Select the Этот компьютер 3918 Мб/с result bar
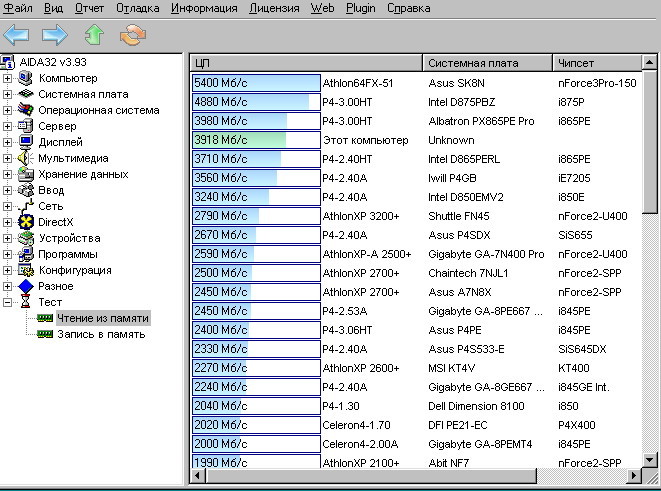Viewport: 661px width, 491px height. pos(256,140)
